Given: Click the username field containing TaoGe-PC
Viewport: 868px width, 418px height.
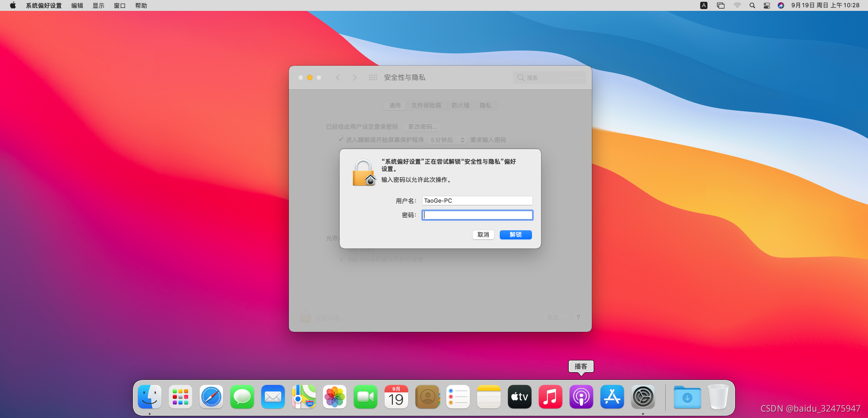Looking at the screenshot, I should tap(477, 200).
